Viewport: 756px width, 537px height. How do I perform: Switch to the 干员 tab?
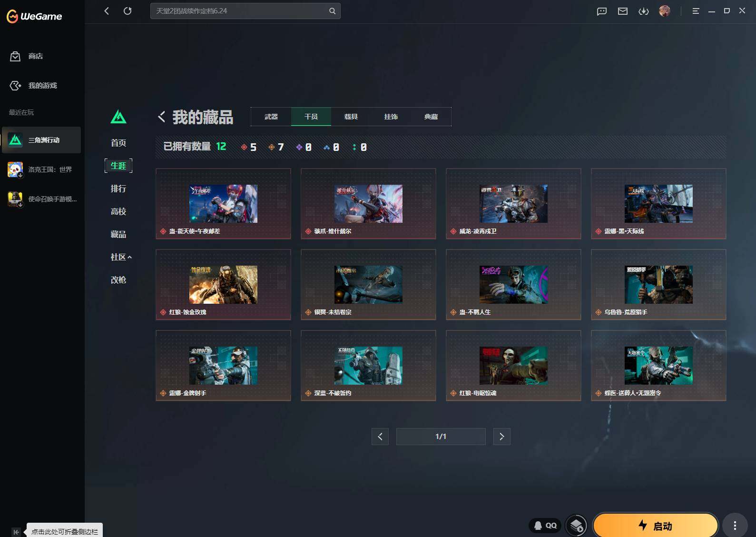pyautogui.click(x=311, y=117)
